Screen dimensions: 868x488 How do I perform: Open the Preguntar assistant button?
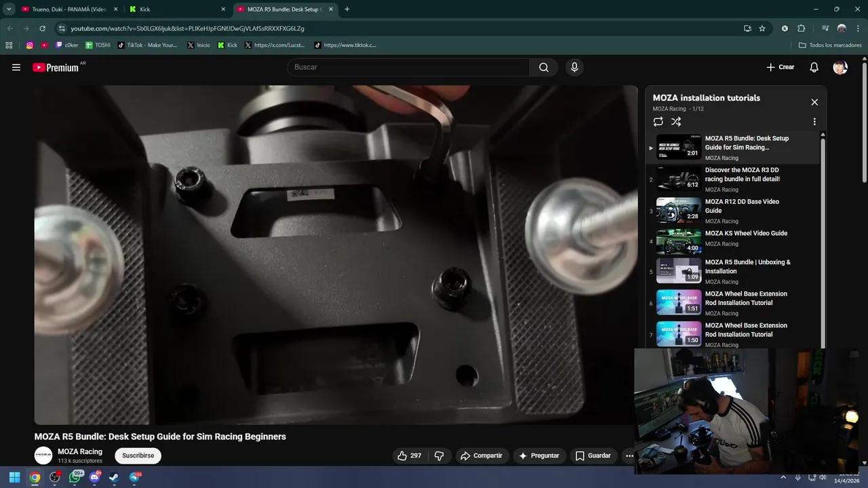click(539, 455)
